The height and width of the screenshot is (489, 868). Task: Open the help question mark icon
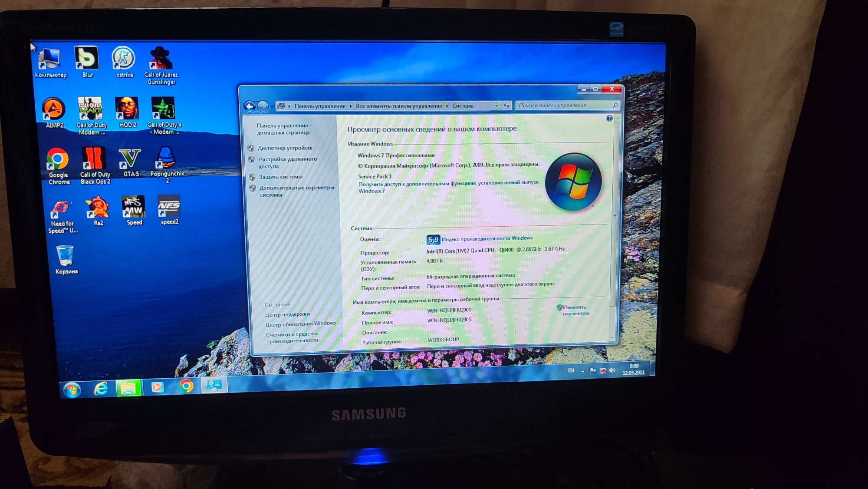pos(609,118)
